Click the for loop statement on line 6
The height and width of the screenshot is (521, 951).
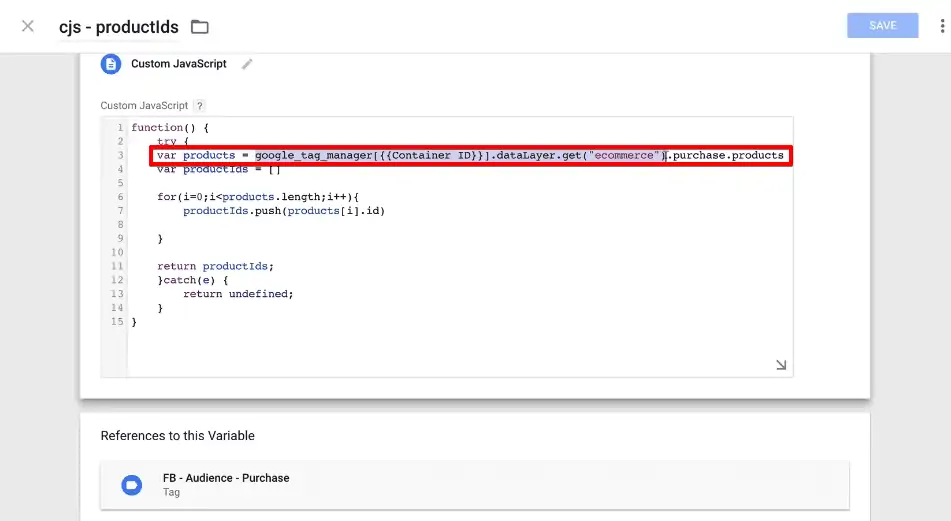258,197
